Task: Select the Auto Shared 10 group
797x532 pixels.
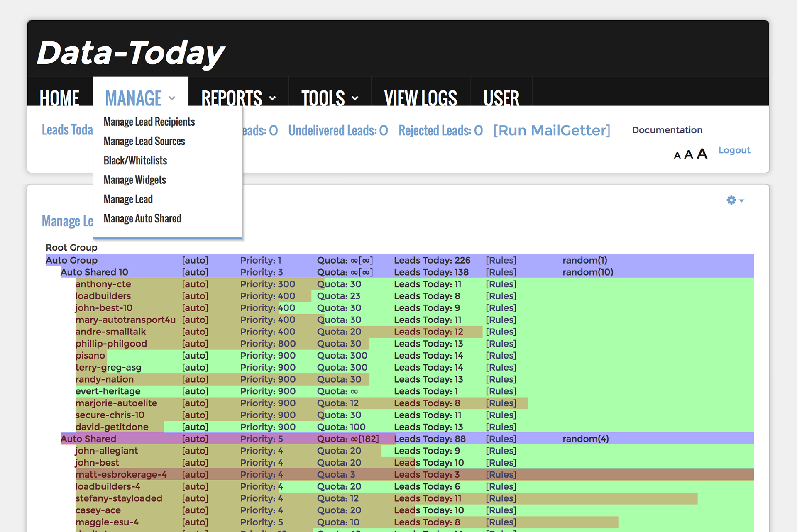Action: point(94,272)
